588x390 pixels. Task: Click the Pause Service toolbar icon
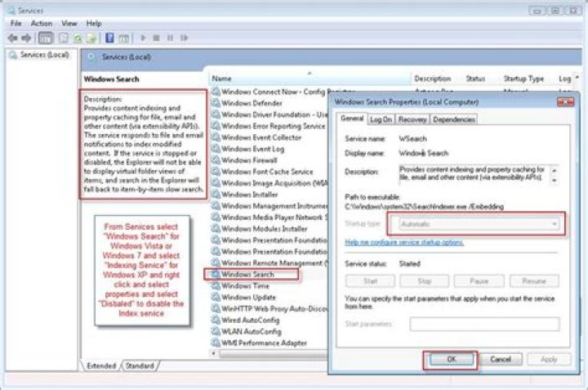click(170, 38)
